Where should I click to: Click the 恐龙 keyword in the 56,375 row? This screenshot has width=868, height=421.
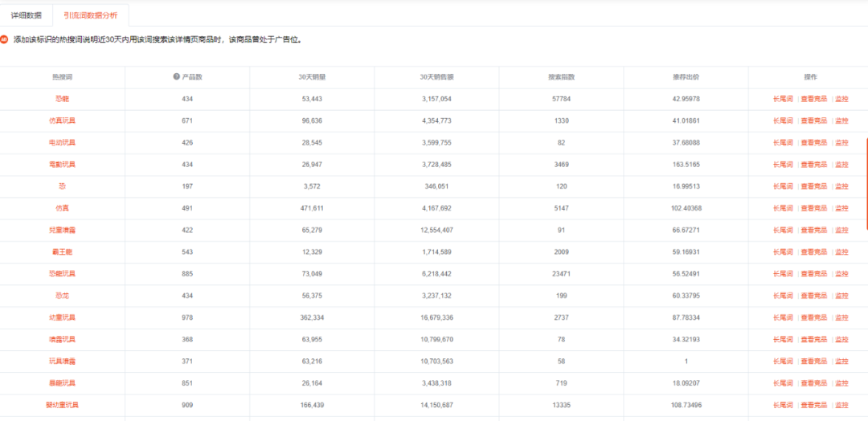[62, 296]
